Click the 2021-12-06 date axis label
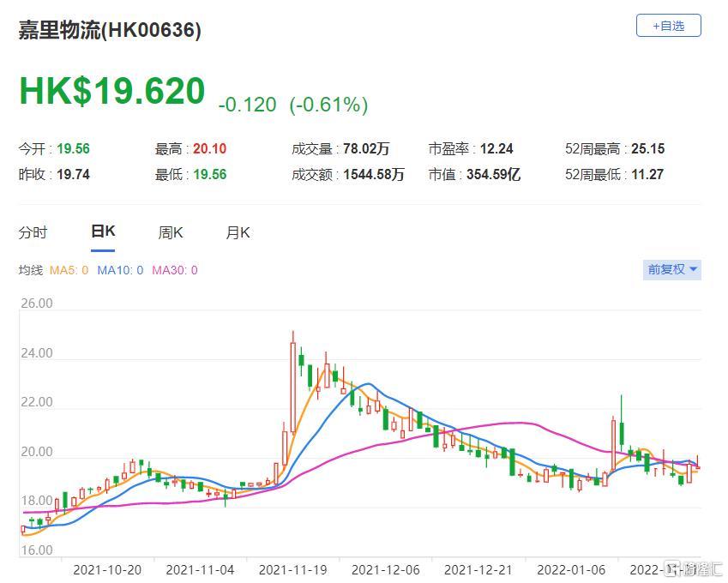The image size is (728, 583). point(385,569)
